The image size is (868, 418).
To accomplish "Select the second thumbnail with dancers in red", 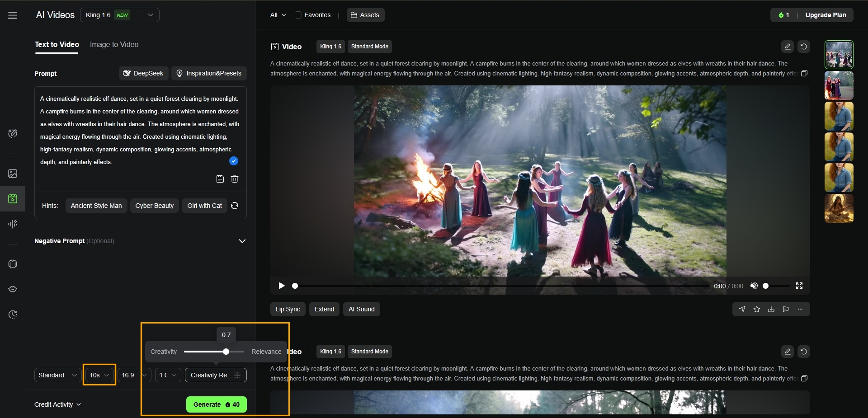I will (x=839, y=85).
